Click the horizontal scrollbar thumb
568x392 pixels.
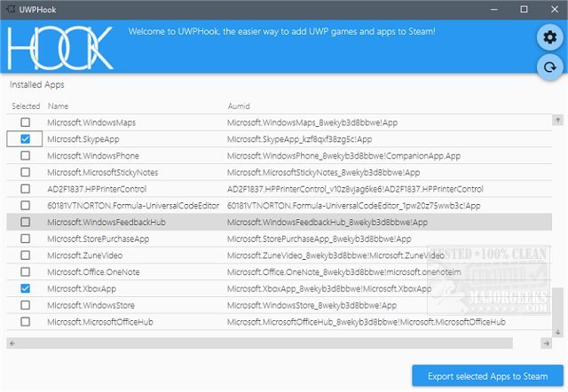click(x=265, y=343)
